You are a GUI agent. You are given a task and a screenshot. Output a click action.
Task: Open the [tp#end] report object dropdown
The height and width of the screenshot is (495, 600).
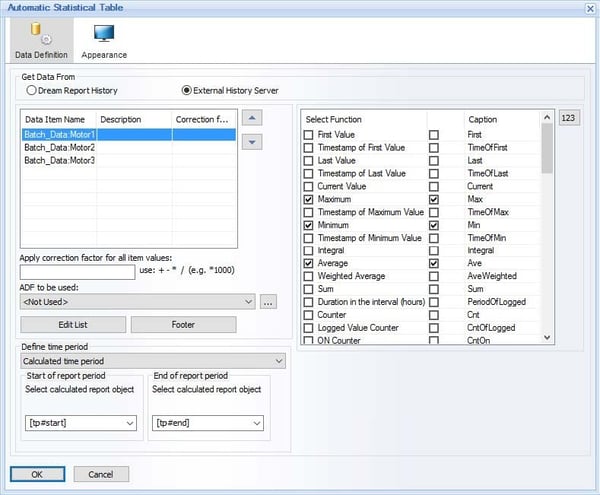coord(257,424)
